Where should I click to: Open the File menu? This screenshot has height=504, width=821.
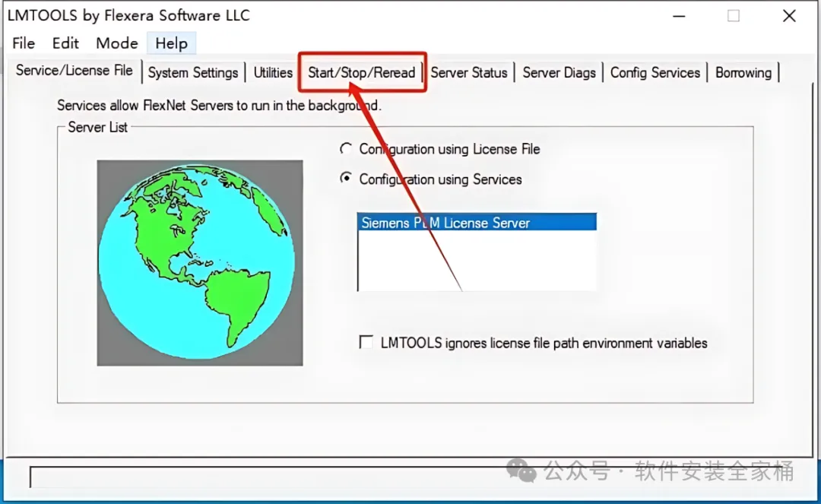24,43
